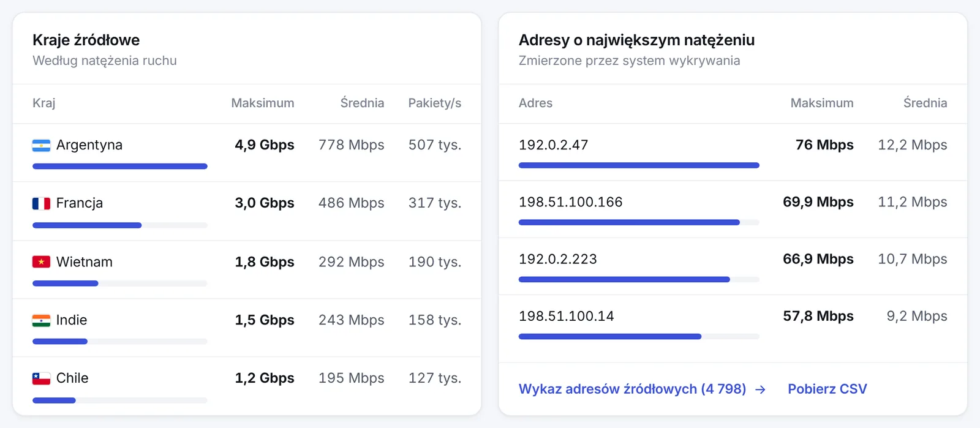Click the Argentina flag icon

tap(41, 145)
